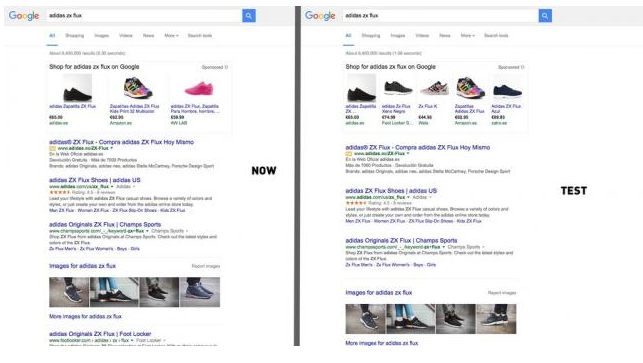
Task: Click Xeno Negro shoe image on TEST page
Action: click(397, 87)
